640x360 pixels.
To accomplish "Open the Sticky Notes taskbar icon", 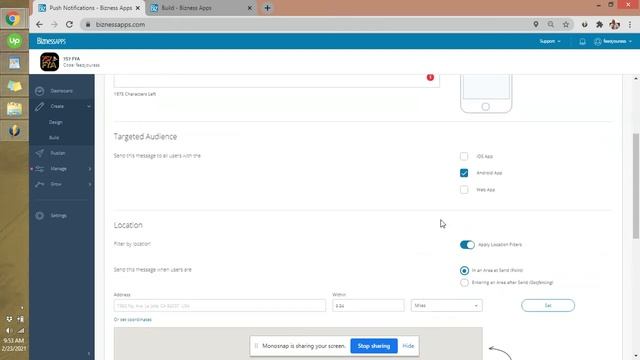I will (14, 86).
